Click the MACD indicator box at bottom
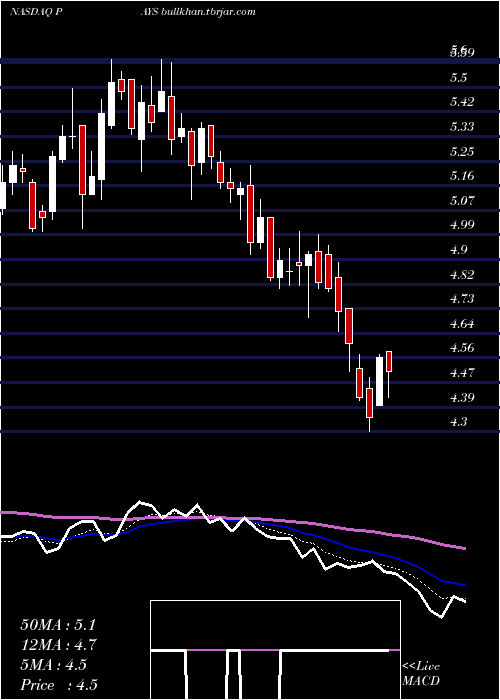 275,650
